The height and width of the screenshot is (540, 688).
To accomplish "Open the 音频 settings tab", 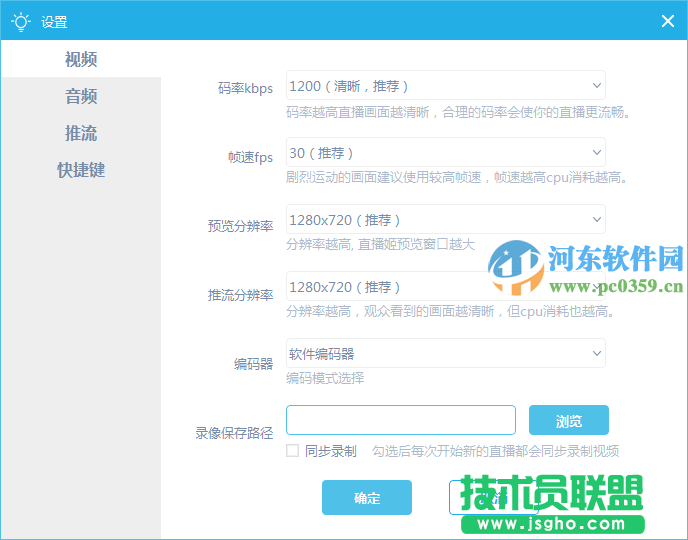I will point(81,96).
